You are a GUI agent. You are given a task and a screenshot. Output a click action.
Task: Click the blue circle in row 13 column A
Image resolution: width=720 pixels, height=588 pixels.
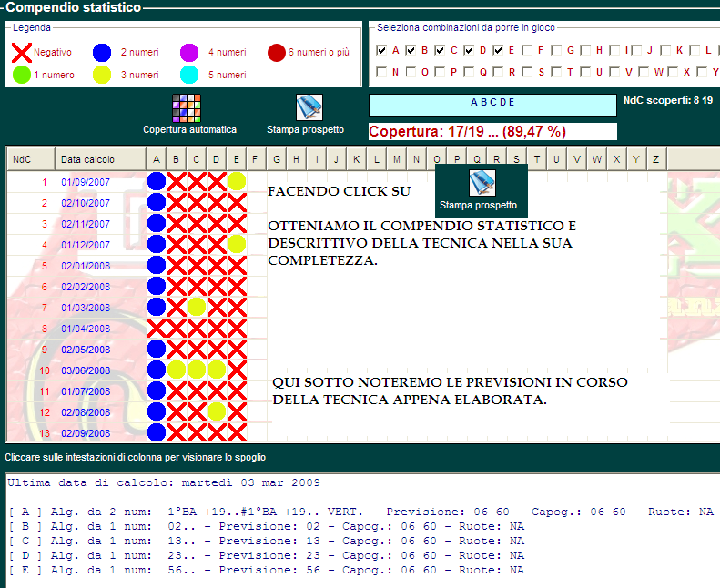tap(157, 433)
